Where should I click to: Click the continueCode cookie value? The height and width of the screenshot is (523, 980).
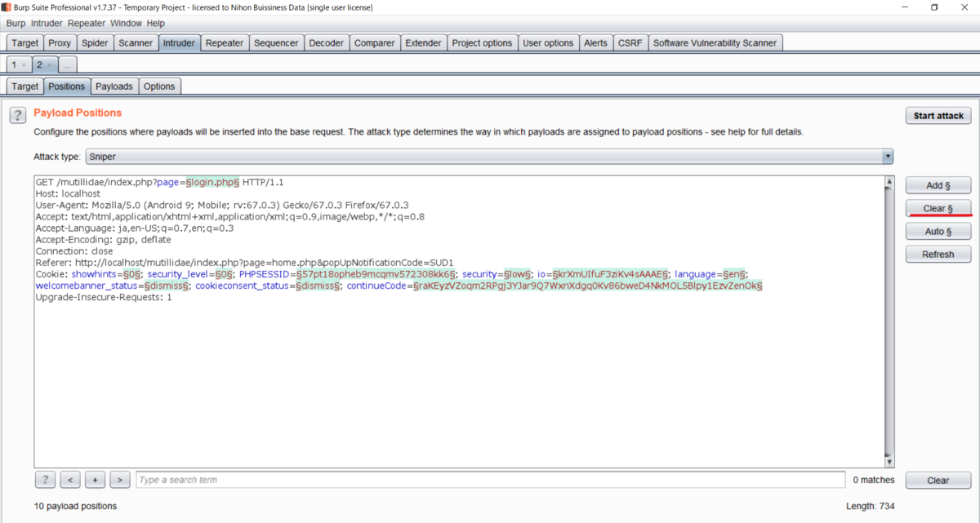[587, 286]
